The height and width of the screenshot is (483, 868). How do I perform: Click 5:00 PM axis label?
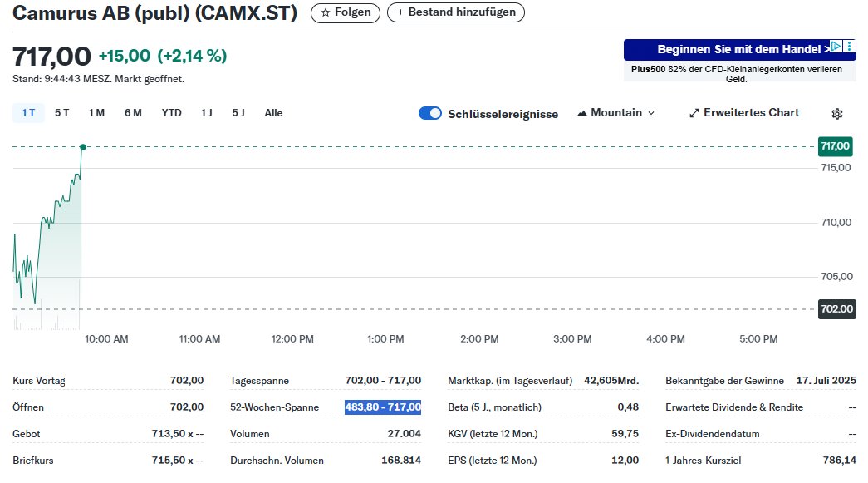coord(758,339)
